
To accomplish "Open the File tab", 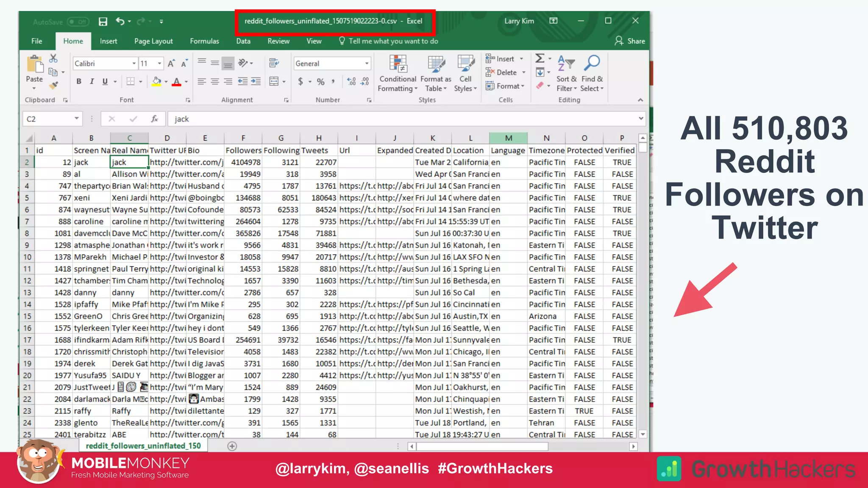I will click(37, 41).
